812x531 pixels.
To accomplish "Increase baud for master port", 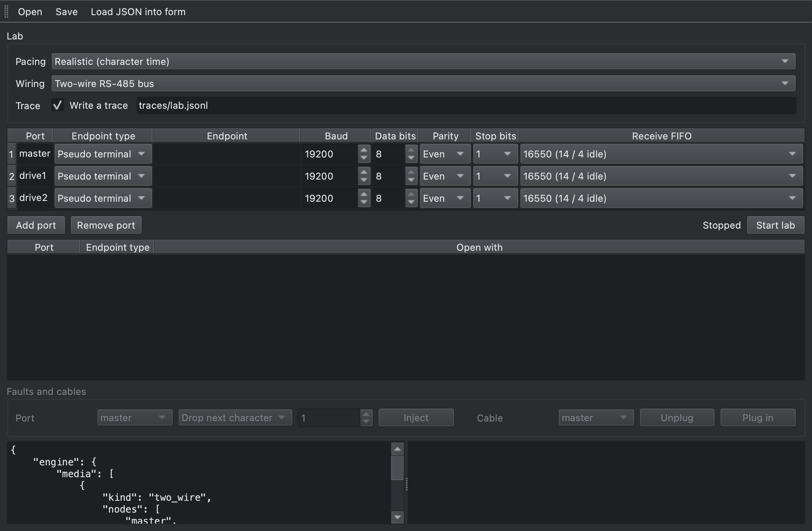I will (364, 150).
